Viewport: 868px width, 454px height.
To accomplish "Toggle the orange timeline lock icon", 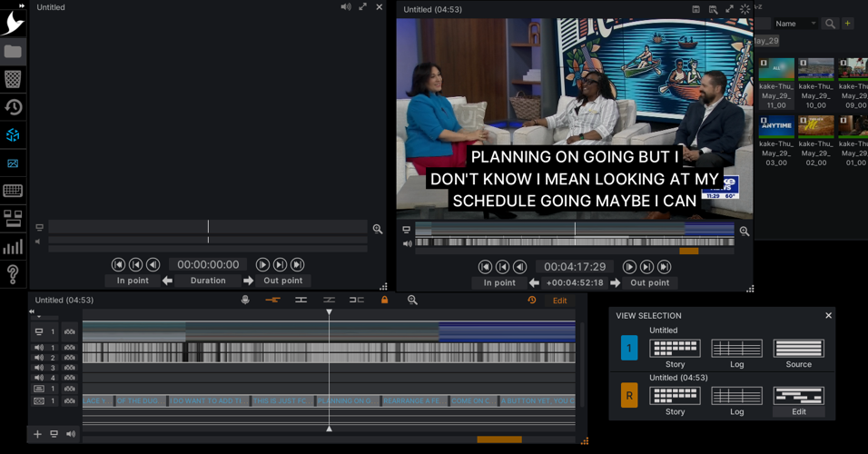I will click(384, 300).
